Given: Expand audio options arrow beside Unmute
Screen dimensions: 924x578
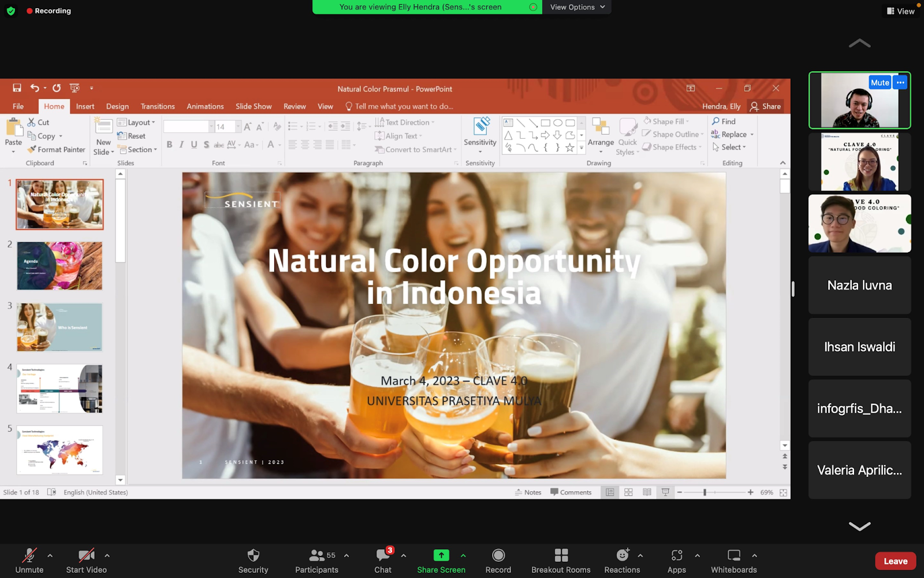Looking at the screenshot, I should point(50,555).
